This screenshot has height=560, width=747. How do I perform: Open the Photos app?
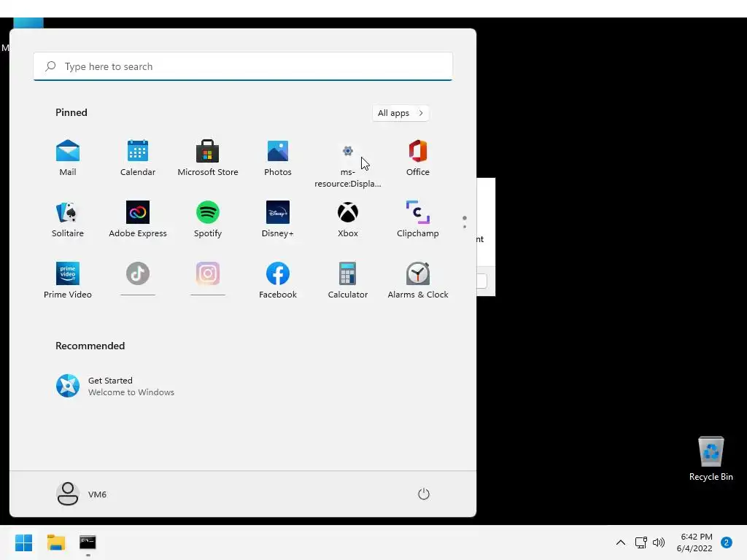(x=278, y=157)
